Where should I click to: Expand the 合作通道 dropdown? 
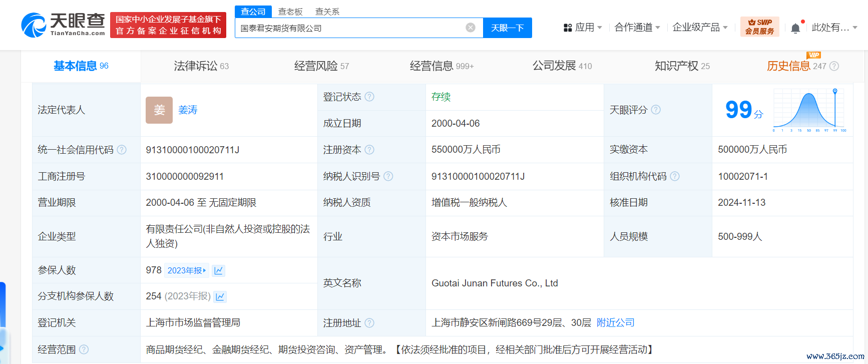637,28
